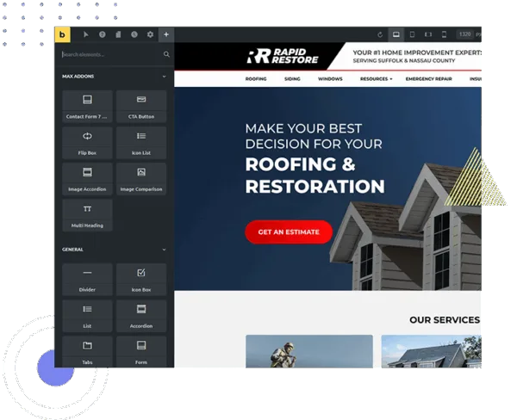Select 'MAKE YOUR BEST DECISION' heading text

coord(314,136)
